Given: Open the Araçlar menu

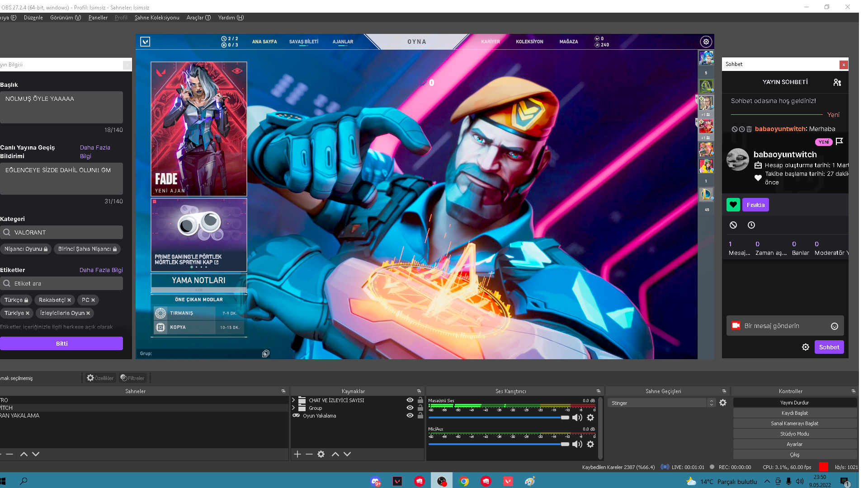Looking at the screenshot, I should [x=198, y=18].
